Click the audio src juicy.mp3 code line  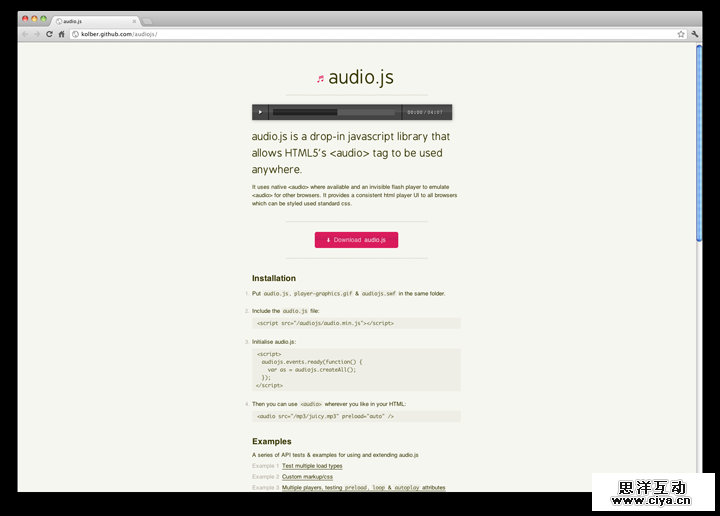click(356, 416)
